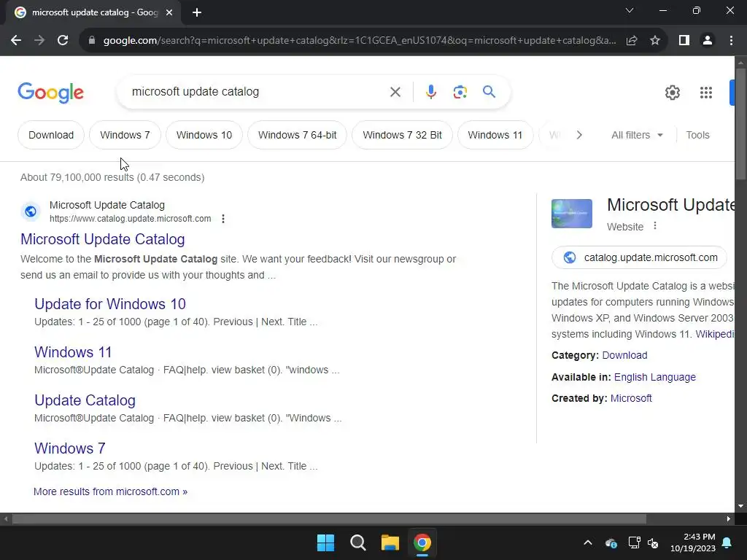Image resolution: width=747 pixels, height=560 pixels.
Task: Click the vertical scrollbar down arrow
Action: point(740,506)
